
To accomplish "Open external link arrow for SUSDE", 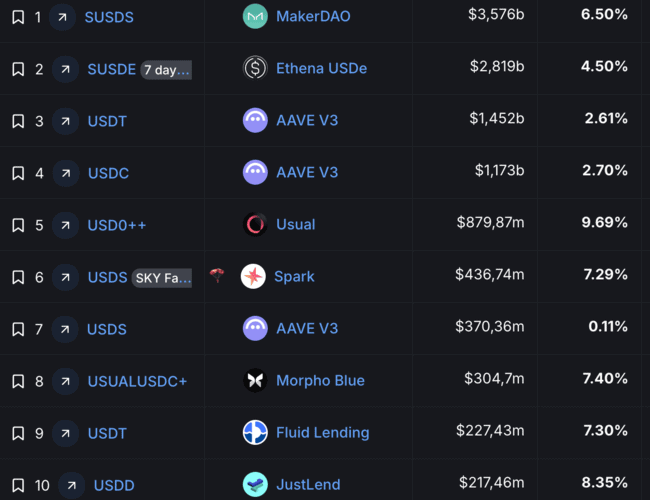I will 65,69.
